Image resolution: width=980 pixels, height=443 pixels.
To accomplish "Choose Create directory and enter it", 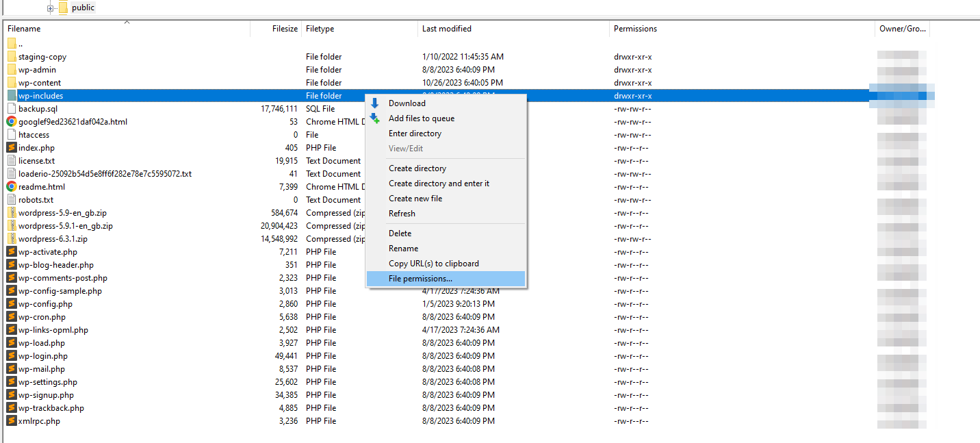I will 446,183.
